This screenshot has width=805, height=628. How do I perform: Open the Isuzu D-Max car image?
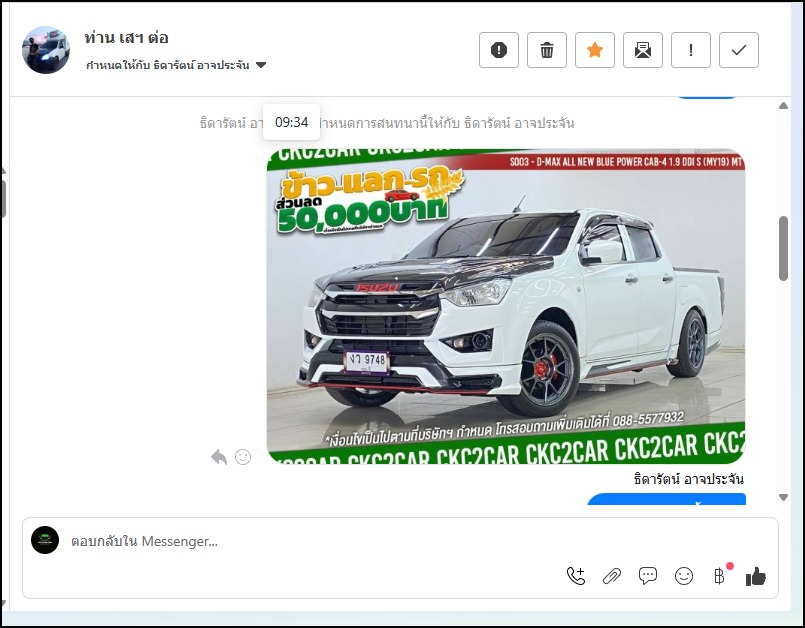click(506, 306)
